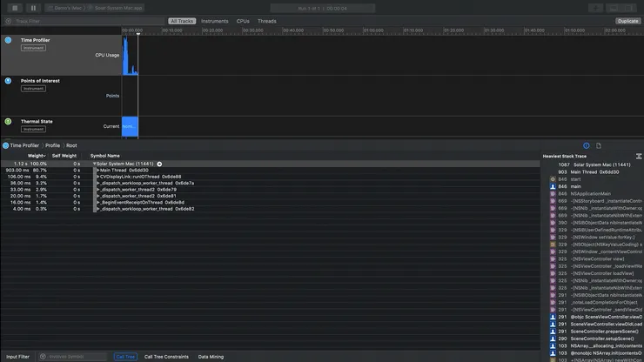Click the Duplicate button

point(627,21)
